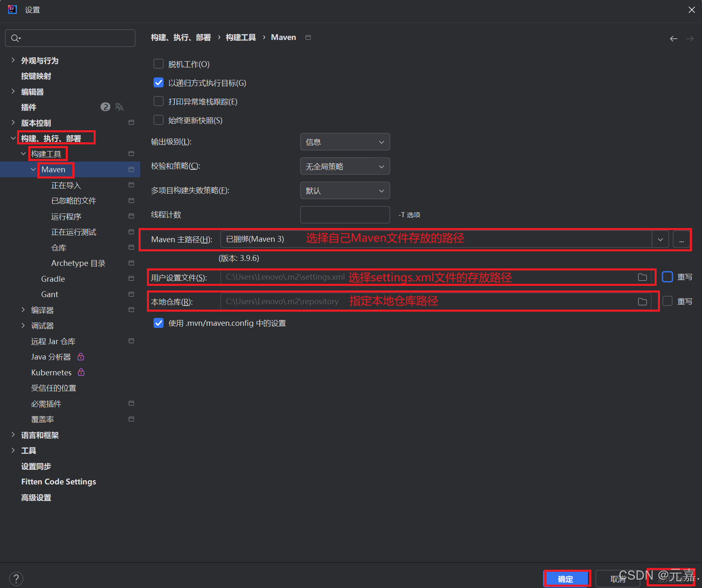Click the project icon in 正在导入 row

(x=131, y=185)
